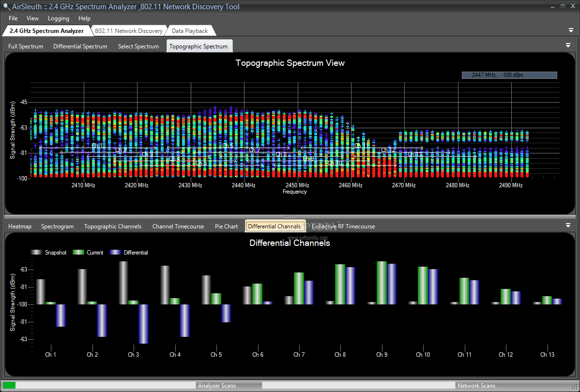Screen dimensions: 580x392
Task: Click the AirSleuth magnifier app icon
Action: pyautogui.click(x=6, y=6)
